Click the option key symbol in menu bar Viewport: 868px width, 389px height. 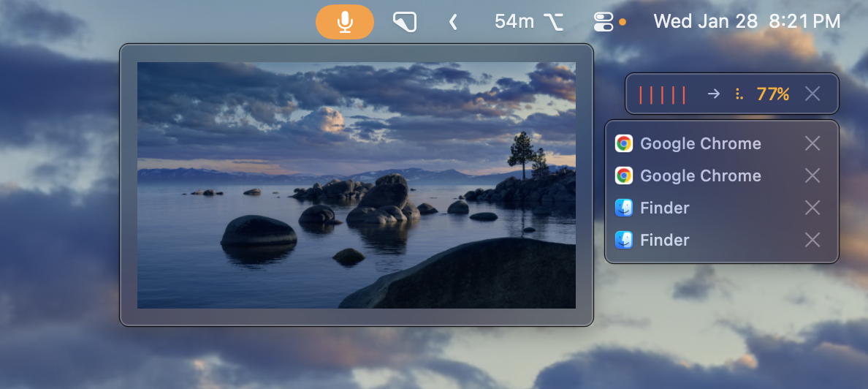(554, 22)
